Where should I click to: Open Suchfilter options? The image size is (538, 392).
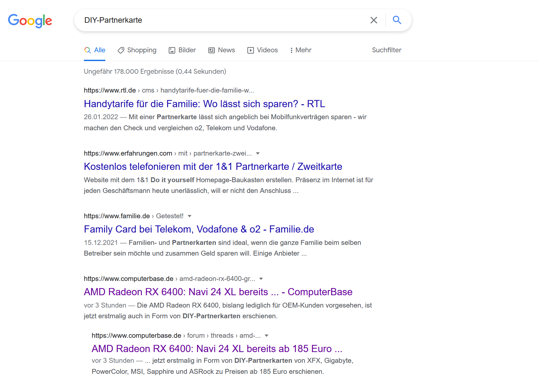[x=387, y=50]
